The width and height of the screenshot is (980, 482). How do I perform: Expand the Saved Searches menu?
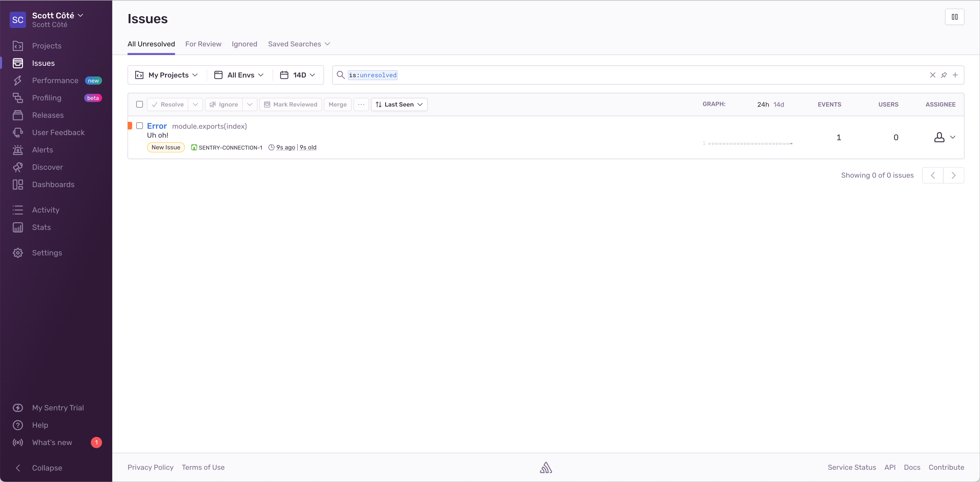click(299, 44)
